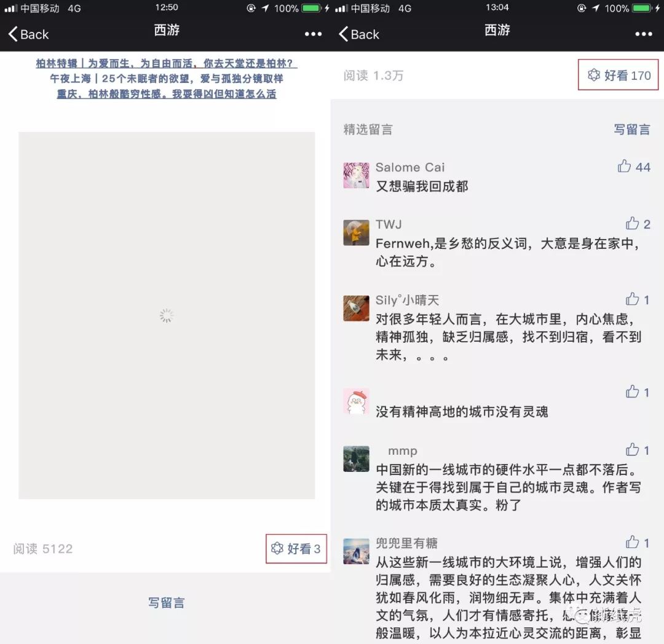Viewport: 664px width, 644px height.
Task: Tap Salome Cai's avatar picture
Action: click(x=356, y=175)
